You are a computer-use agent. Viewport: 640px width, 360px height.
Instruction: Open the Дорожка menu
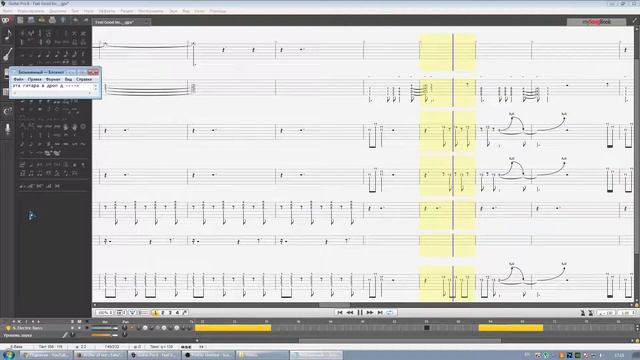point(58,11)
